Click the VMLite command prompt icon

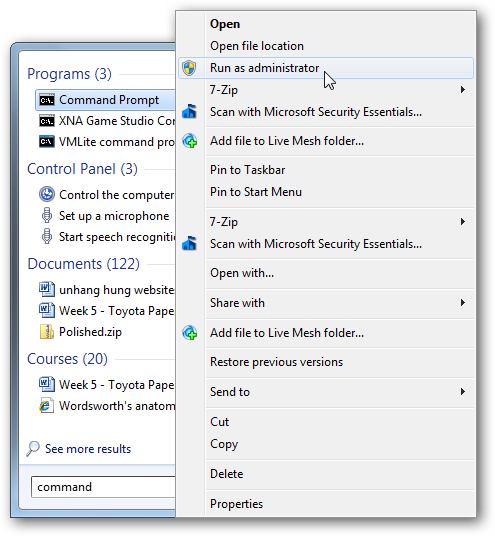click(x=46, y=142)
